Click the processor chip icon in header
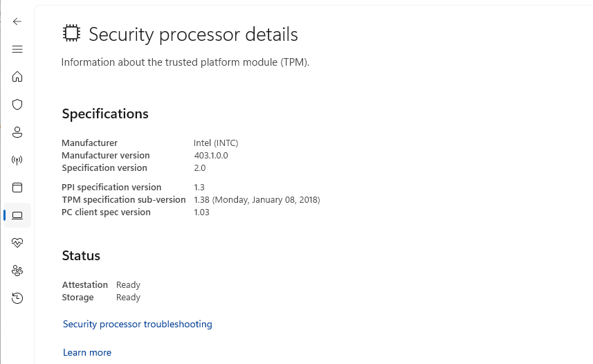593x364 pixels. coord(71,34)
